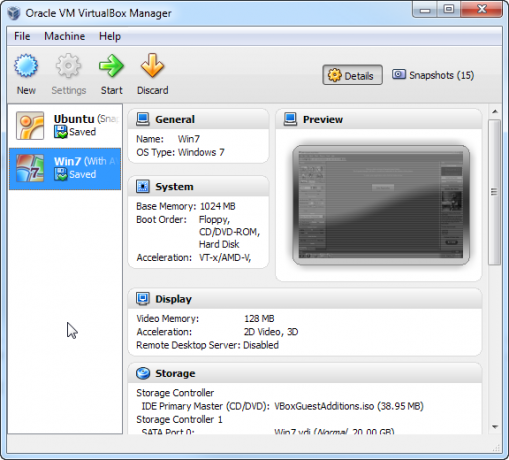Click the Display section icon
Viewport: 509px width, 460px height.
[x=143, y=299]
